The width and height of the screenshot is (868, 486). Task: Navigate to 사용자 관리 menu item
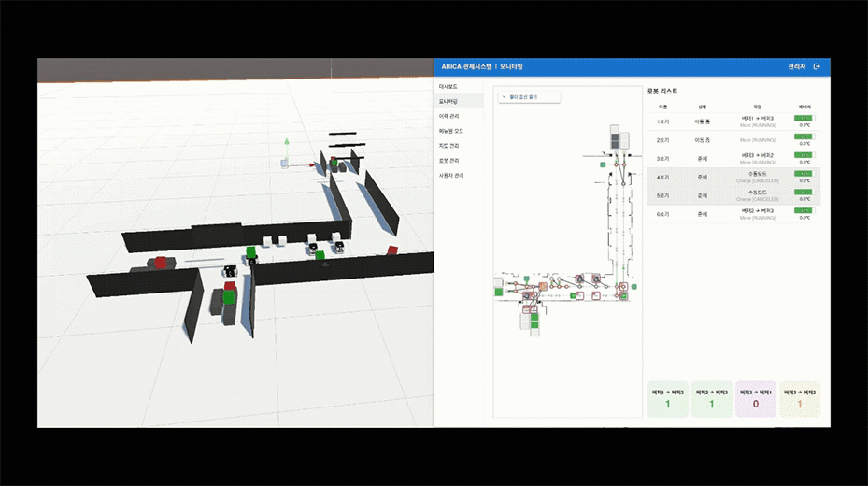pyautogui.click(x=451, y=176)
